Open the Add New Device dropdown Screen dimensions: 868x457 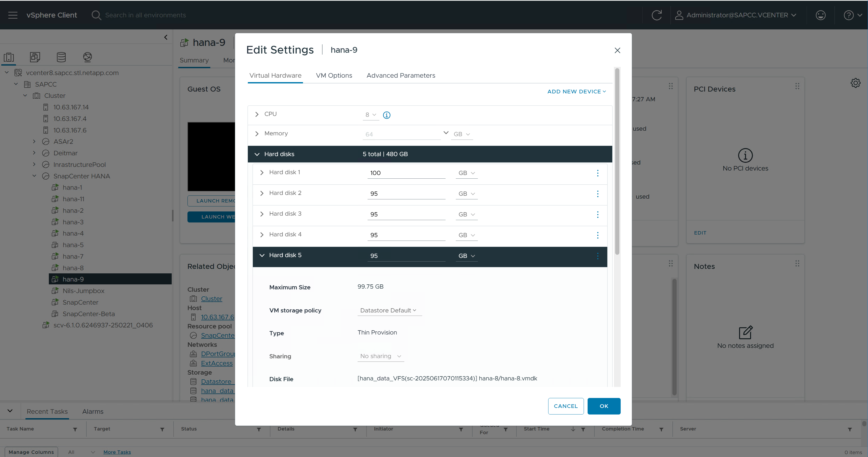pos(576,92)
